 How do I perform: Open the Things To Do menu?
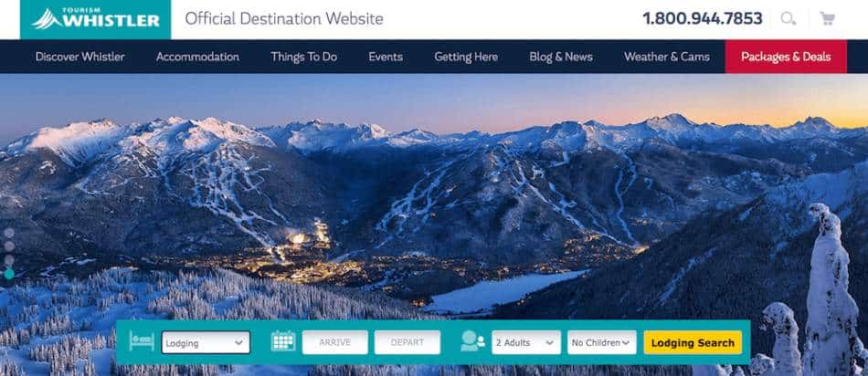coord(304,57)
